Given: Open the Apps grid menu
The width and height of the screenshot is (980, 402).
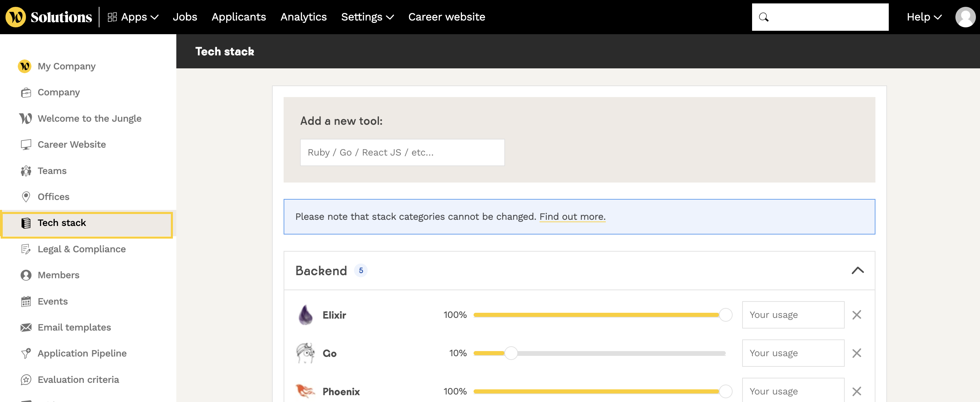Looking at the screenshot, I should point(133,17).
